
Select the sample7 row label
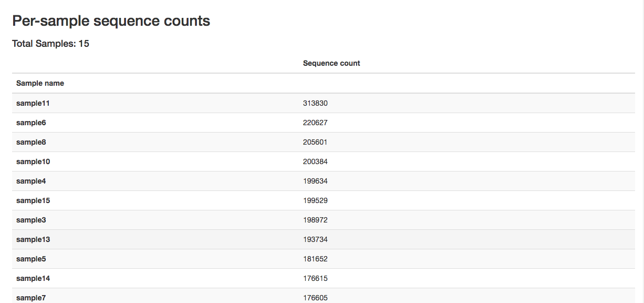click(x=31, y=298)
